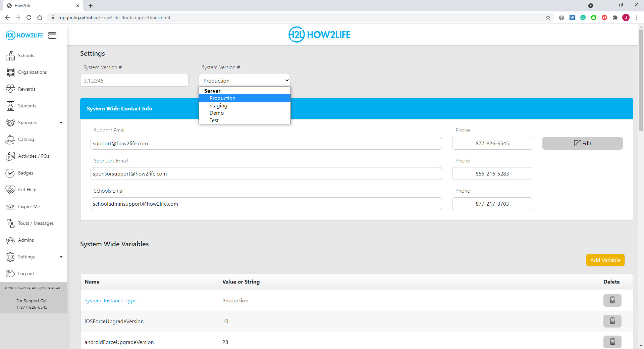The height and width of the screenshot is (349, 644).
Task: Click the Support Email input field
Action: pos(266,143)
